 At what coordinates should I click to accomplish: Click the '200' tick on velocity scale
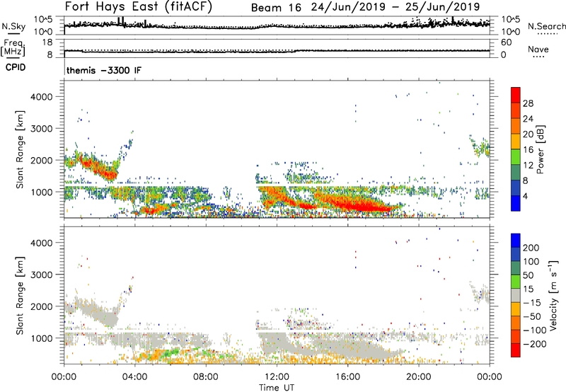pos(531,248)
